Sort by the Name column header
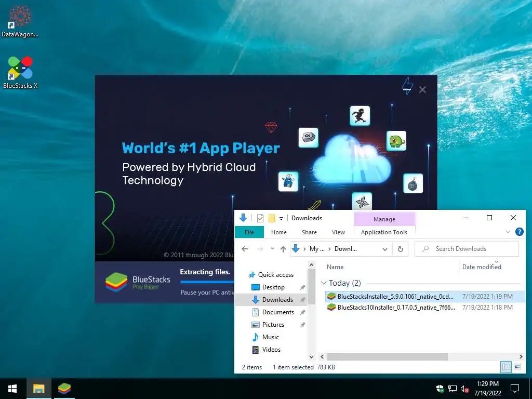Screen dimensions: 532x399 335,267
